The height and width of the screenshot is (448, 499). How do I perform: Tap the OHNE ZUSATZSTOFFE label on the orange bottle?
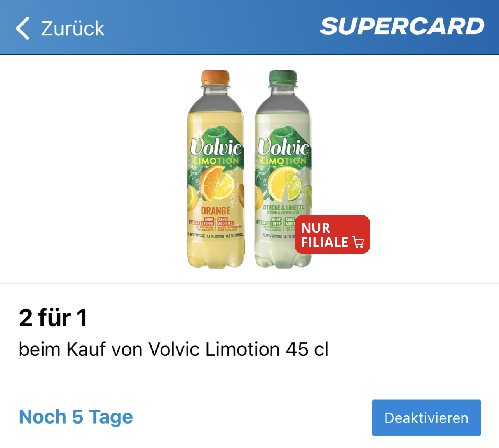[x=202, y=221]
